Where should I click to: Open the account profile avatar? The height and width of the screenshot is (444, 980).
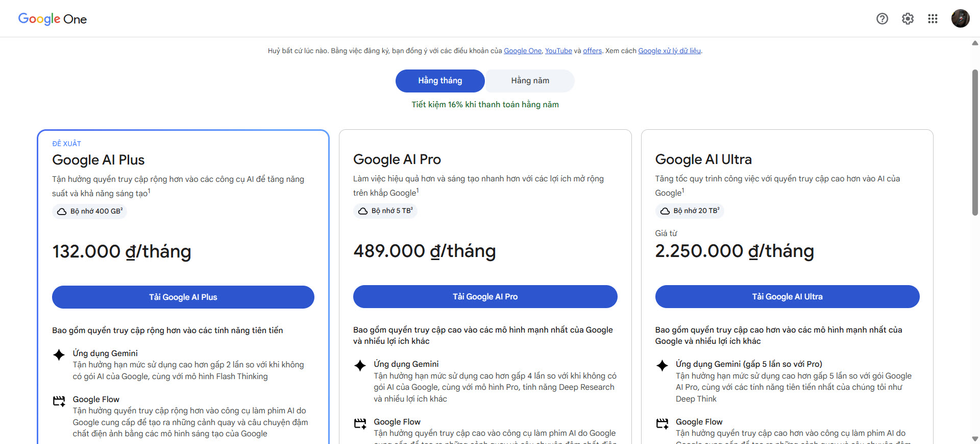click(960, 18)
